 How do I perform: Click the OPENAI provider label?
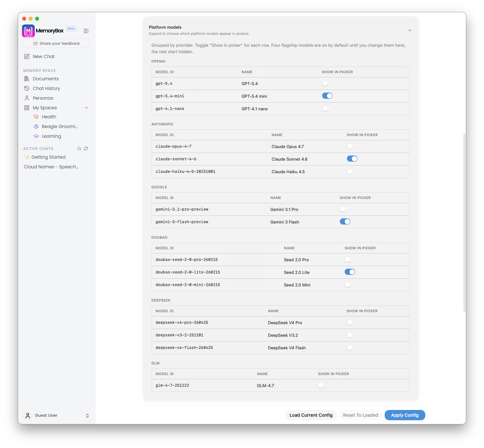[x=158, y=61]
